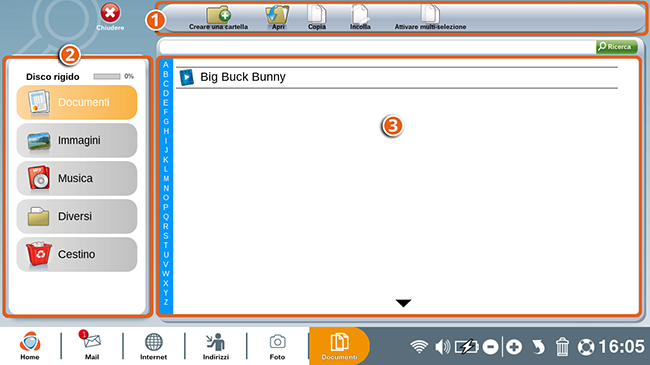Open the Musica category

77,178
